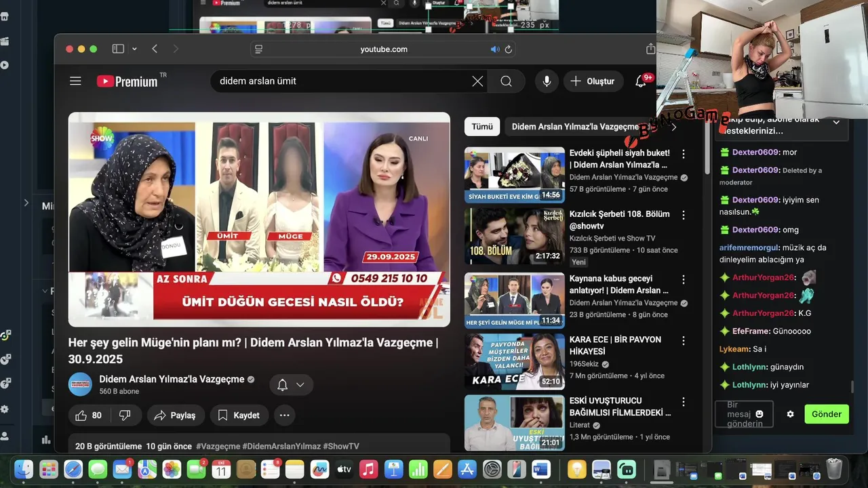This screenshot has width=868, height=488.
Task: Open Safari from the Dock
Action: pyautogui.click(x=73, y=469)
